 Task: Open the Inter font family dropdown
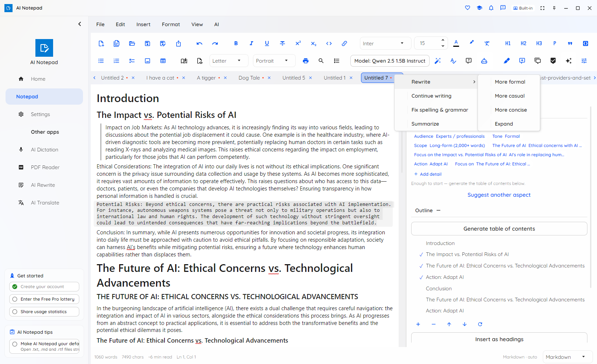pyautogui.click(x=385, y=43)
